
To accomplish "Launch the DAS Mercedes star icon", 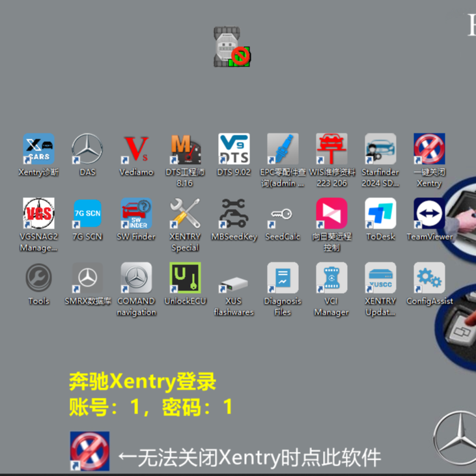I will (x=87, y=150).
